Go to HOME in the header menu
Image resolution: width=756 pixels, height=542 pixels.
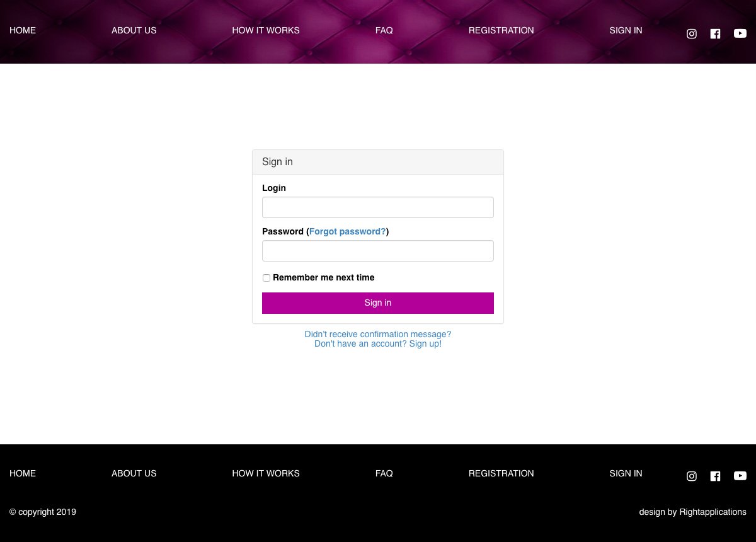point(23,30)
